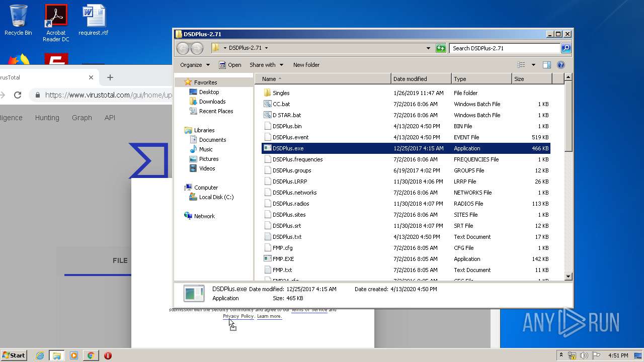Open API tab in VirusTotal
The height and width of the screenshot is (362, 644).
110,118
